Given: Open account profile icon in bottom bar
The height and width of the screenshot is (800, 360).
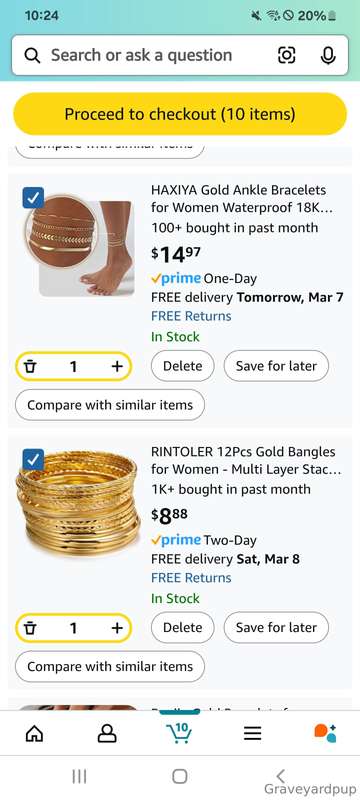Looking at the screenshot, I should click(107, 734).
